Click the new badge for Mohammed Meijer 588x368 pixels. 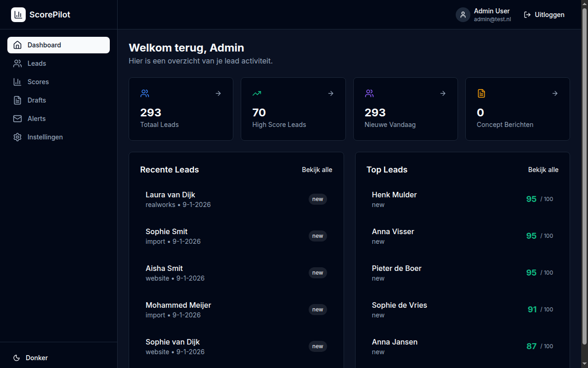point(318,310)
